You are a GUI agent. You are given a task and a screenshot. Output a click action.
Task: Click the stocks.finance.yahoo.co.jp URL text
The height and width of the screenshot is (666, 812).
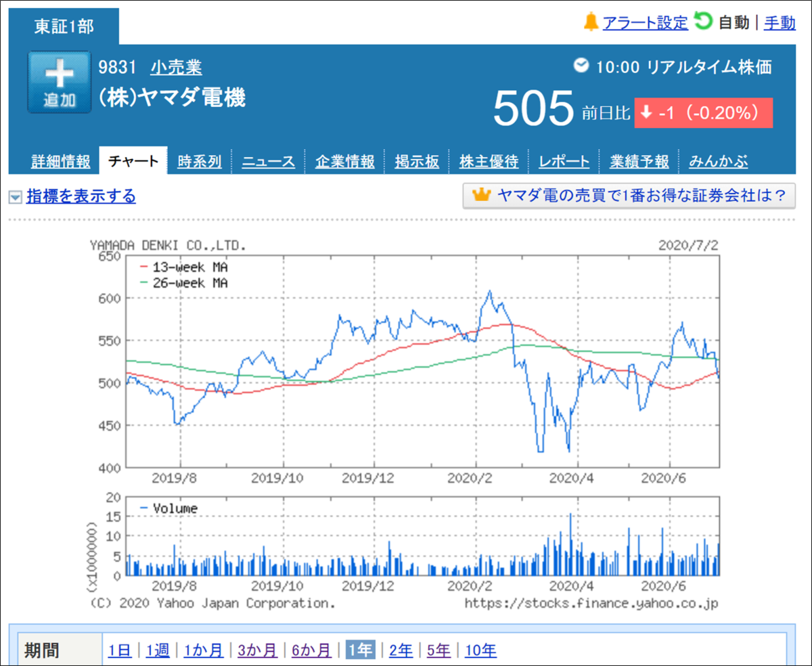tap(591, 602)
